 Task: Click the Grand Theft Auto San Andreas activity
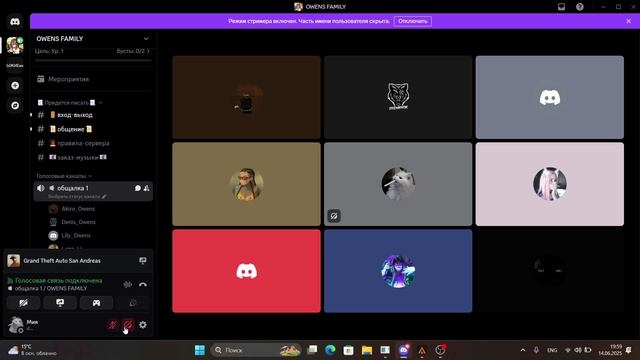62,260
